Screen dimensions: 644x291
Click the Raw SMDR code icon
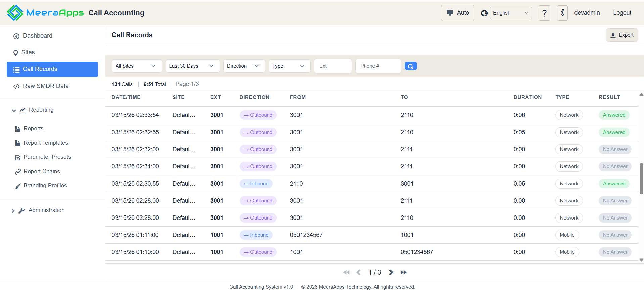coord(16,86)
